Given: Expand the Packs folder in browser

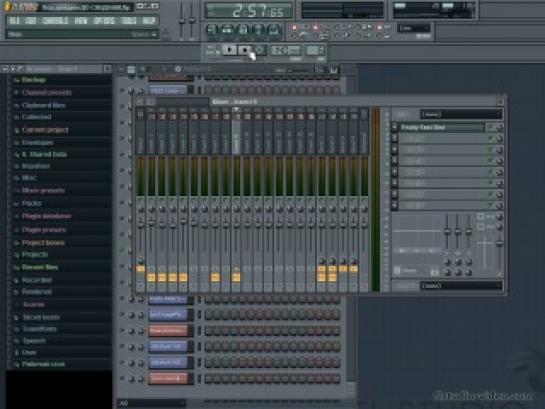Looking at the screenshot, I should pyautogui.click(x=31, y=204).
